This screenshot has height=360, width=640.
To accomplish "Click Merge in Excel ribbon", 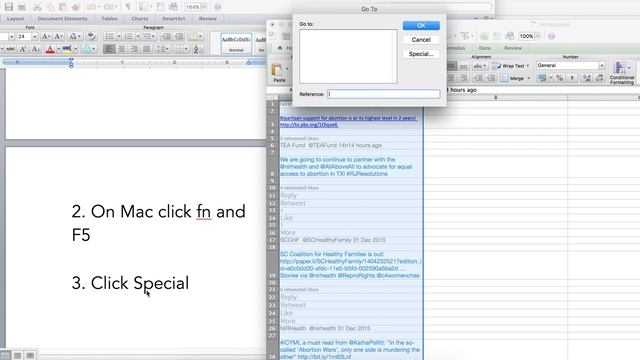I will tap(516, 78).
